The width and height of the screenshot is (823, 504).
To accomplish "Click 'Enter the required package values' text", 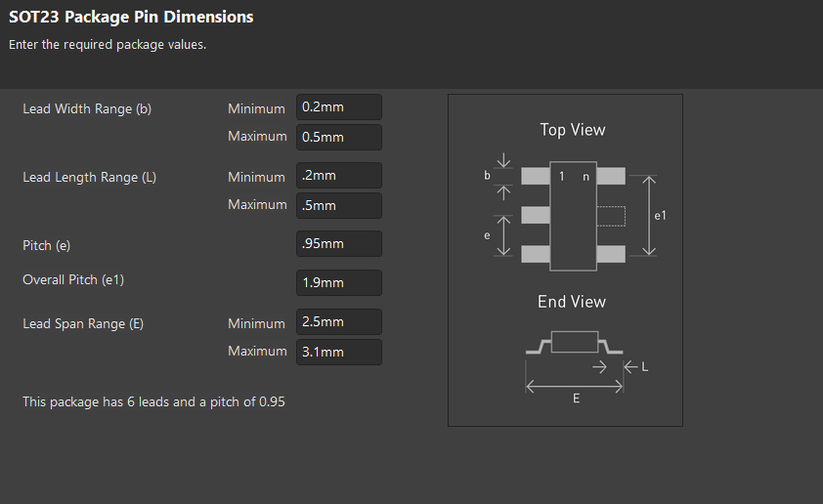I will click(x=108, y=45).
